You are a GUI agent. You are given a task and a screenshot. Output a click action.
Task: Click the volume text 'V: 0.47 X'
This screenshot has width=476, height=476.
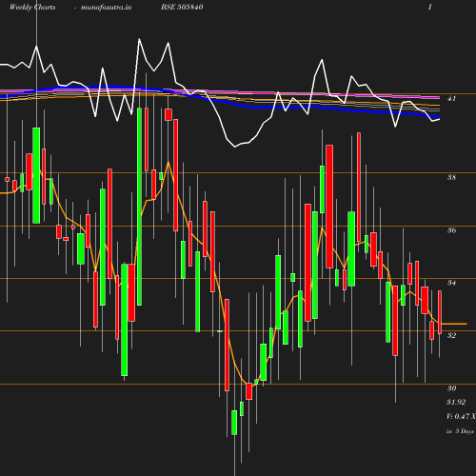461,416
